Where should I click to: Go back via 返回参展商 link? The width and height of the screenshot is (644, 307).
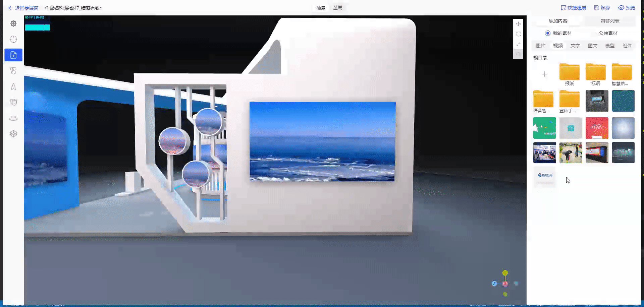[23, 8]
